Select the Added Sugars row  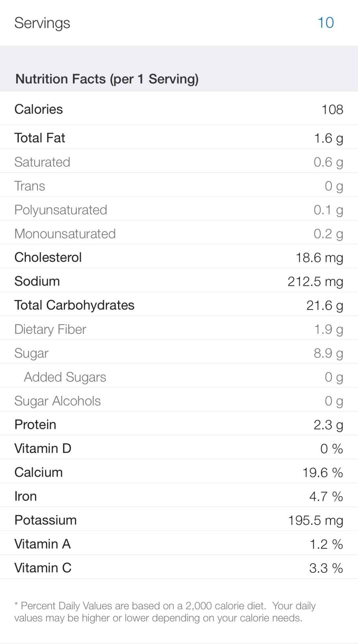(179, 377)
